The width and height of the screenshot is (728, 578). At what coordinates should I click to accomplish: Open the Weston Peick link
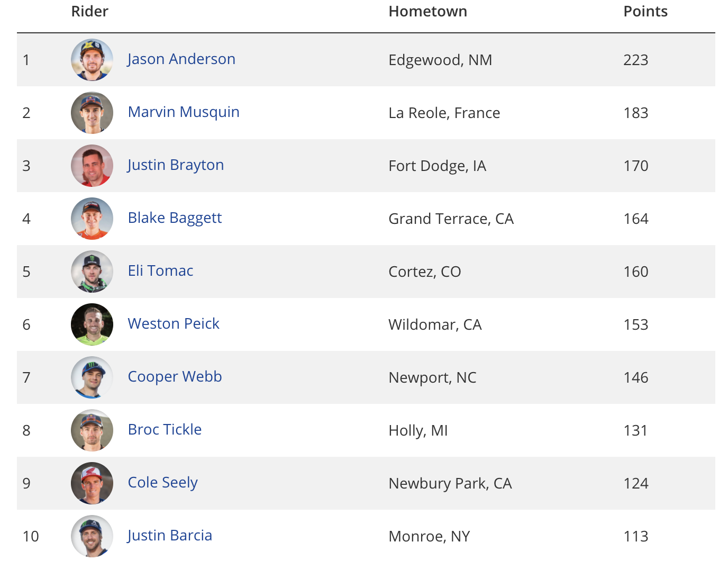coord(174,323)
